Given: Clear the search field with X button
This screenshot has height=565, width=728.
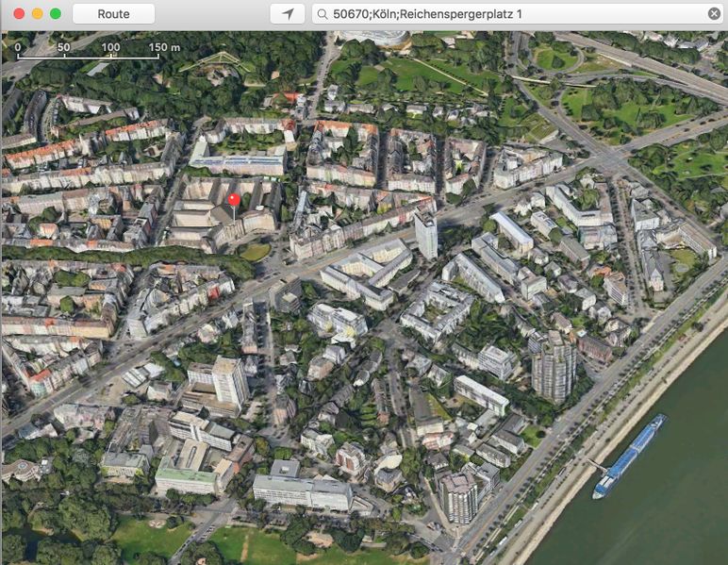Looking at the screenshot, I should coord(714,14).
